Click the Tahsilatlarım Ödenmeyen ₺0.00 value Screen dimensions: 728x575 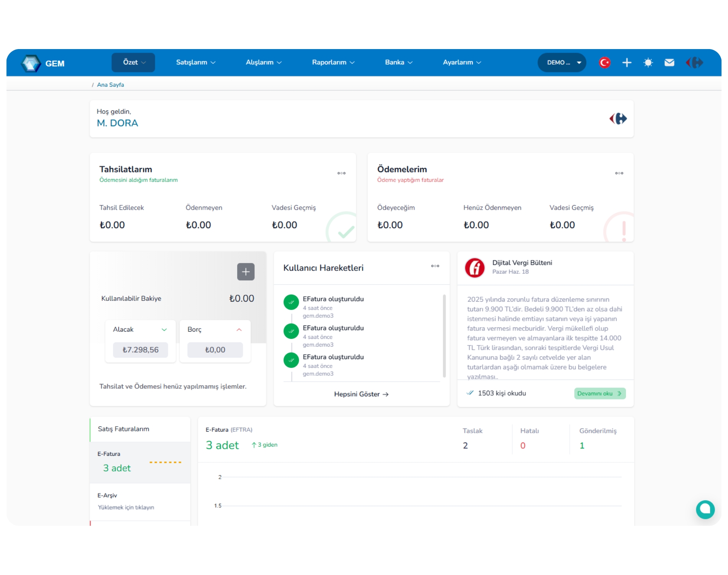[198, 225]
